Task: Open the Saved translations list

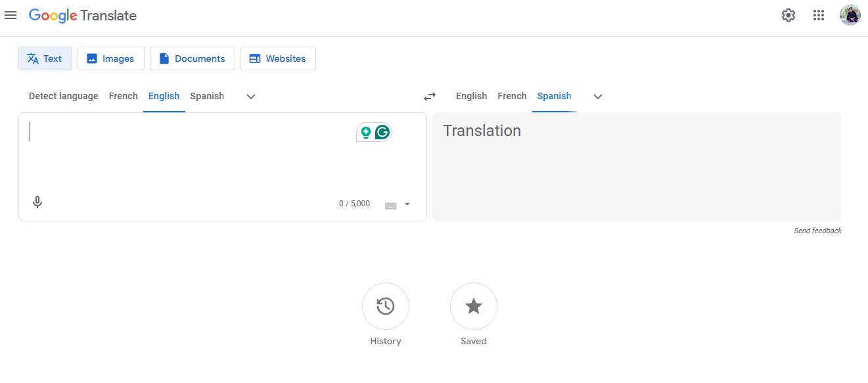Action: [x=474, y=306]
